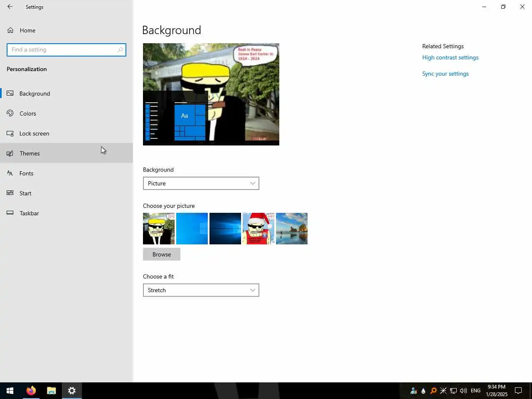Open the Lock screen settings
Image resolution: width=532 pixels, height=399 pixels.
pyautogui.click(x=66, y=133)
